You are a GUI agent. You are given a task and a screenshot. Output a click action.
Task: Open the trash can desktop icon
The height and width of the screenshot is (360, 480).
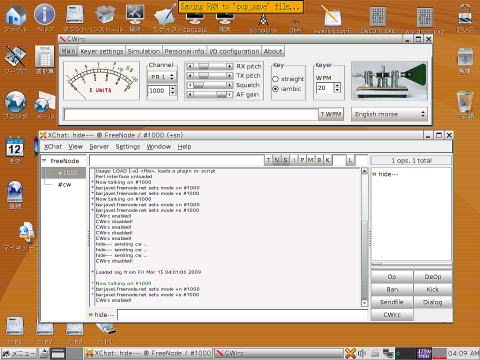pos(465,101)
